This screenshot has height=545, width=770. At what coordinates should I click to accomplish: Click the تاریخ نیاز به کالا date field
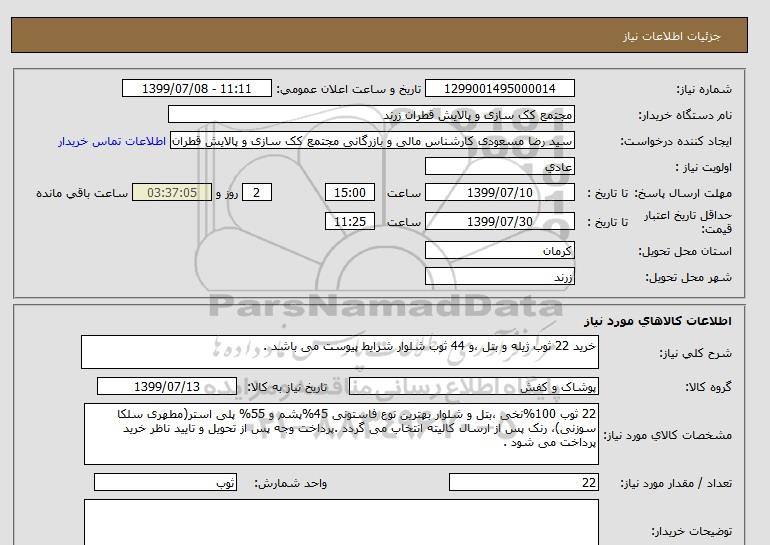coord(167,387)
